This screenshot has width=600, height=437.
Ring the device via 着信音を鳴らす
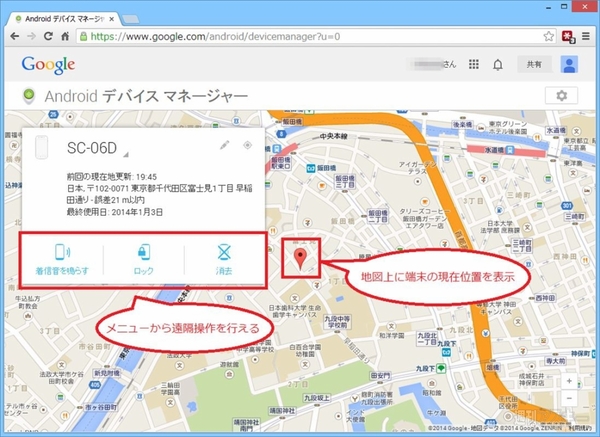click(x=62, y=259)
